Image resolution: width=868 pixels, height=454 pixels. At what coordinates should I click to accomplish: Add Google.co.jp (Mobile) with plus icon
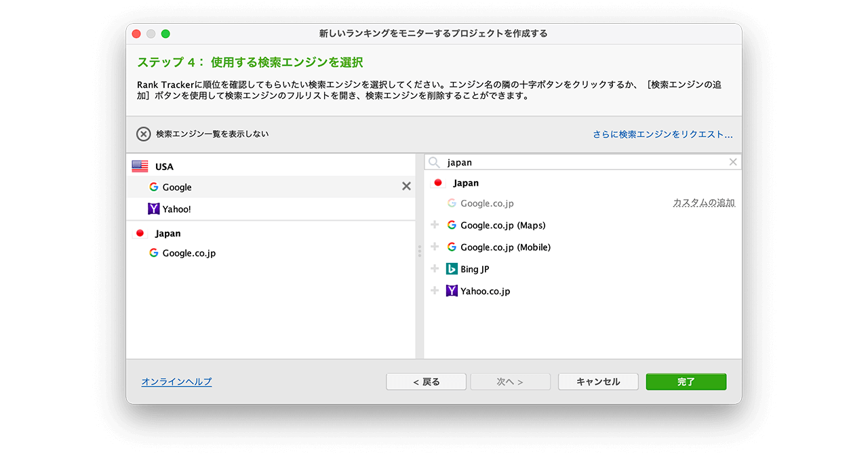pos(435,247)
